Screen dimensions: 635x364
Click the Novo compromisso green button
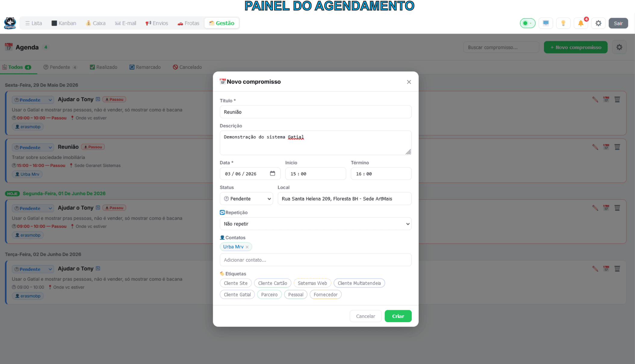575,47
